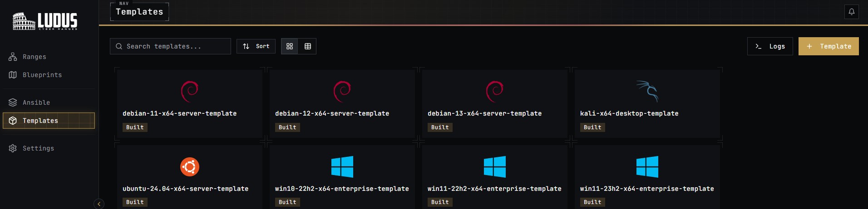The height and width of the screenshot is (209, 868).
Task: Open debian-12-x64-server-template name
Action: point(332,113)
